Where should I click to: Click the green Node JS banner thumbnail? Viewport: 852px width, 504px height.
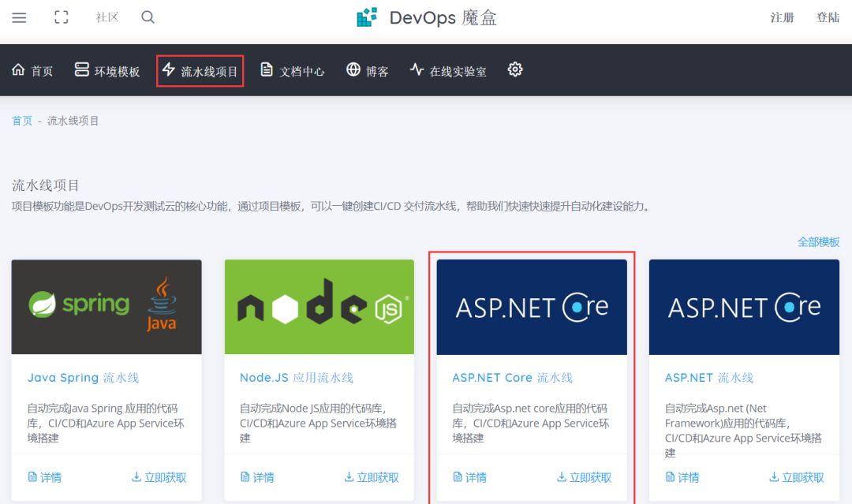click(x=319, y=307)
